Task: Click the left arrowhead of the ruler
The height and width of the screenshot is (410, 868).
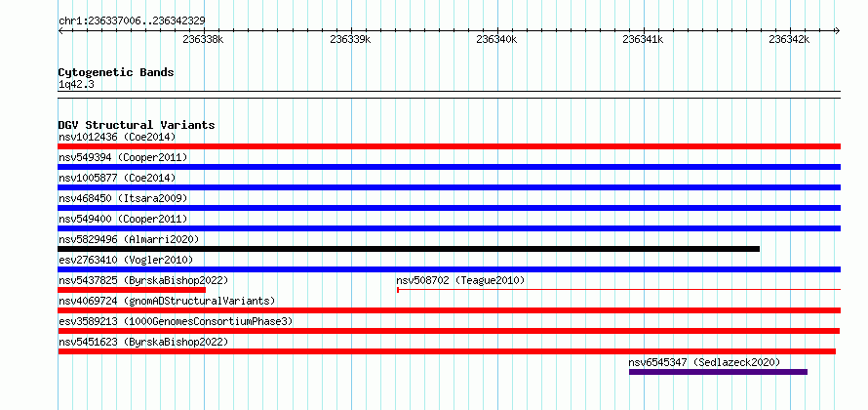Action: click(60, 31)
